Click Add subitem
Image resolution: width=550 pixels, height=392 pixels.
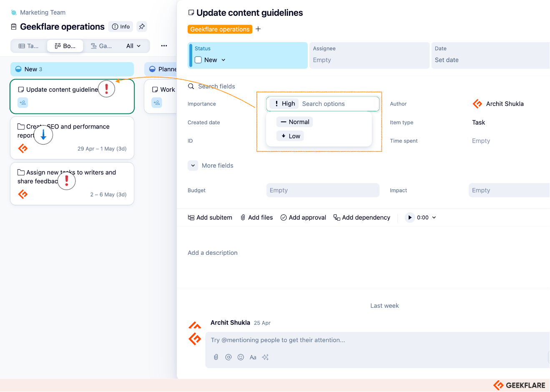click(210, 218)
